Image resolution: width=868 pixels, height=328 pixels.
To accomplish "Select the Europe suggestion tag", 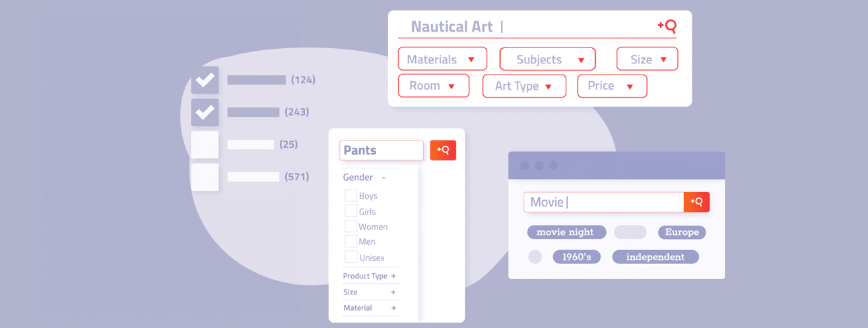I will (x=682, y=232).
